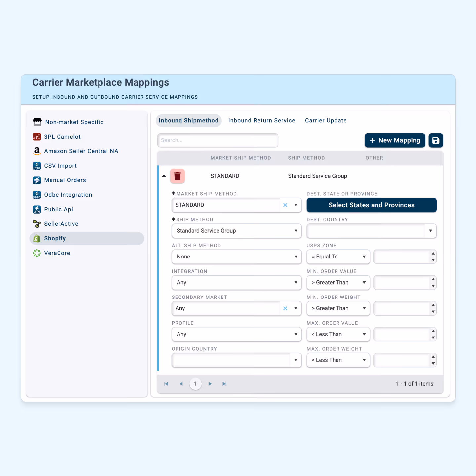Click the USPS Zone number field
Screen dimensions: 476x476
401,257
